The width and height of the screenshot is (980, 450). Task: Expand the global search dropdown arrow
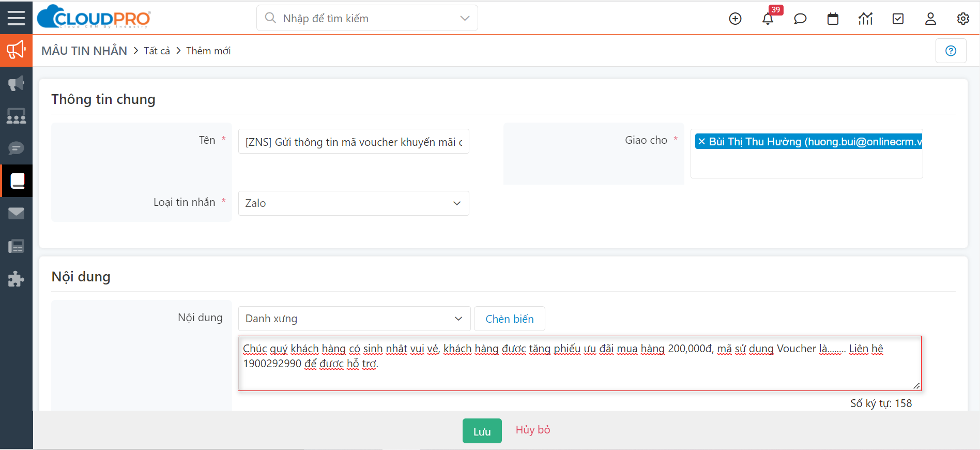[x=465, y=18]
